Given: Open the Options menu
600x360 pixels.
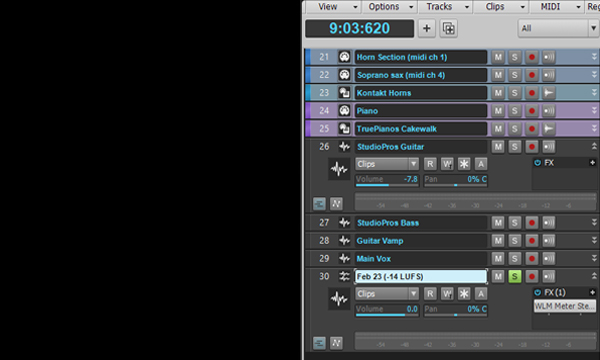Looking at the screenshot, I should coord(389,7).
